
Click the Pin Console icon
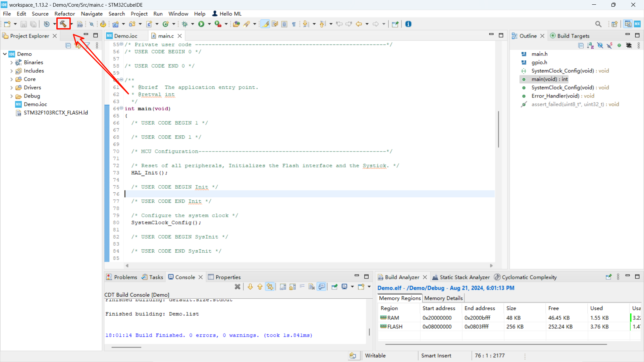tap(334, 287)
